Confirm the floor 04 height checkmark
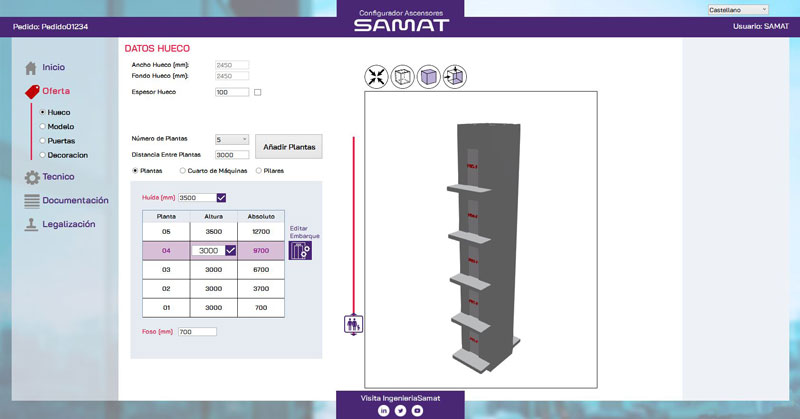Image resolution: width=800 pixels, height=419 pixels. point(231,251)
